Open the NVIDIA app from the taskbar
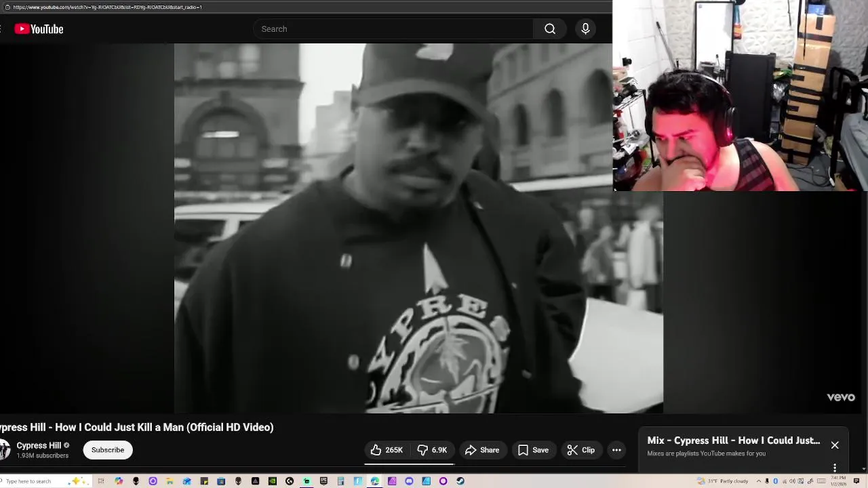The width and height of the screenshot is (868, 488). [272, 481]
